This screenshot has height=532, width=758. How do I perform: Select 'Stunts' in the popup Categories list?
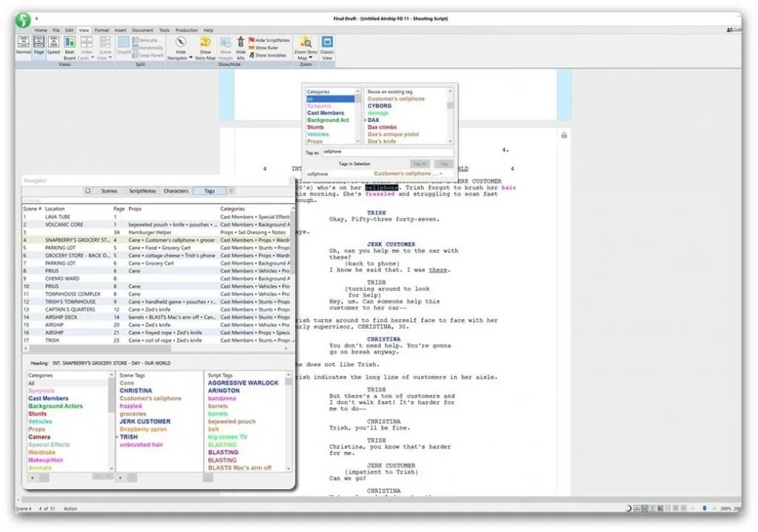pyautogui.click(x=315, y=127)
